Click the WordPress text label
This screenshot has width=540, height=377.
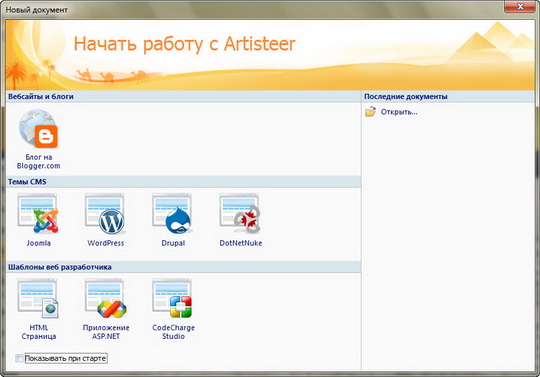click(106, 243)
